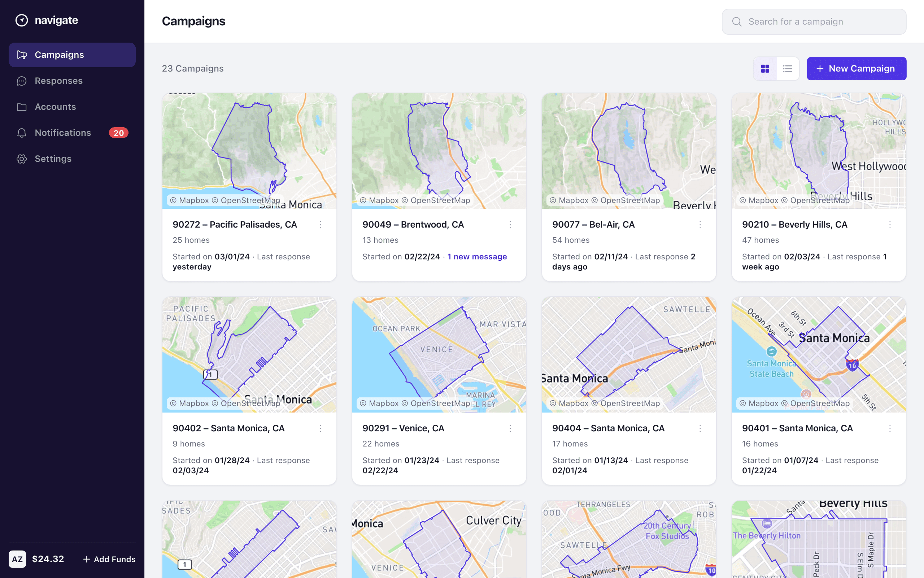Viewport: 924px width, 578px height.
Task: Open options menu for 90077 Bel-Air
Action: (700, 225)
